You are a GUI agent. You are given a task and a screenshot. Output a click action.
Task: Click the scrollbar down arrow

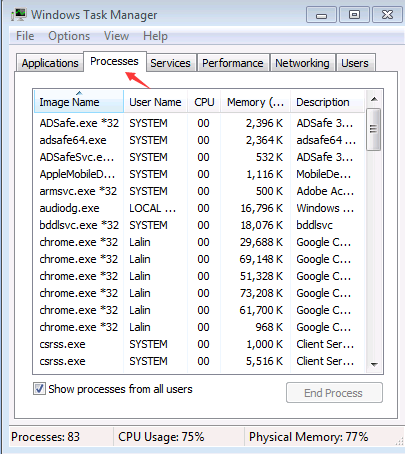[x=374, y=364]
